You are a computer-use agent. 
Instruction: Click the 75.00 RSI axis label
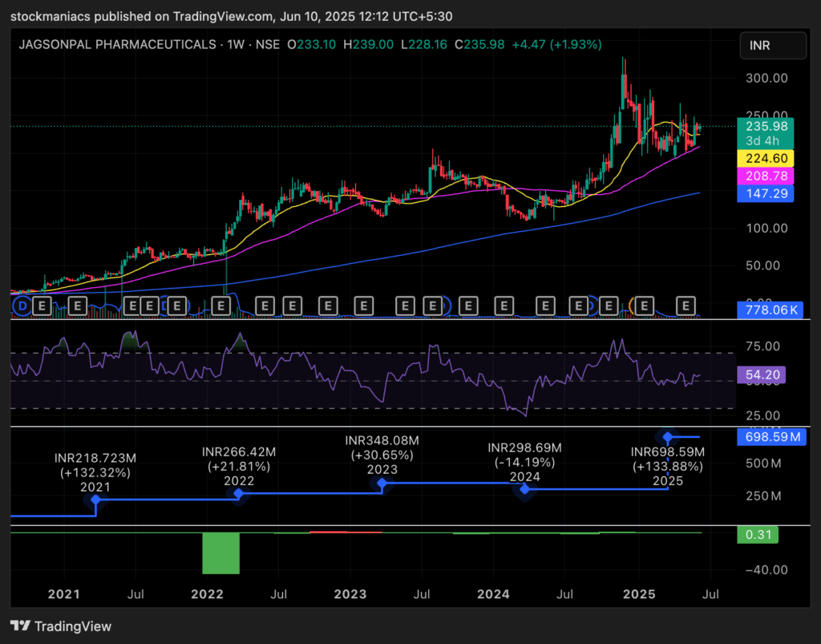click(763, 346)
